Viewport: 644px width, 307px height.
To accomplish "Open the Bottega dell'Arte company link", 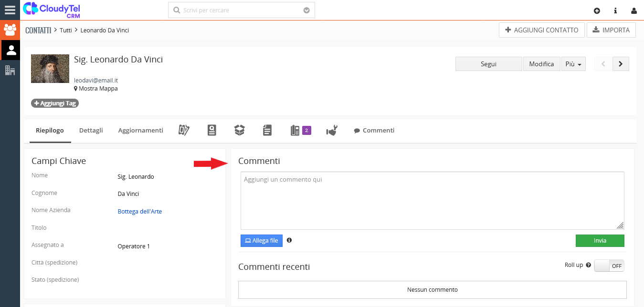I will coord(139,211).
